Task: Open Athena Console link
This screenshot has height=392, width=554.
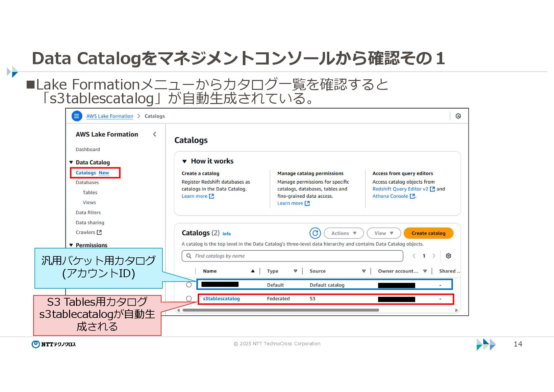Action: pyautogui.click(x=390, y=196)
